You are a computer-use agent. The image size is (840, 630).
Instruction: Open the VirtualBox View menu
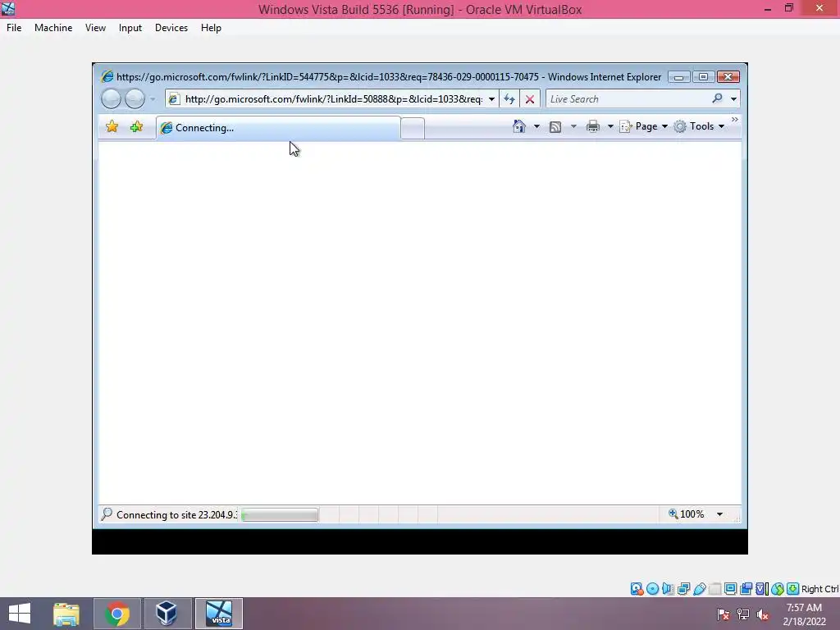[x=95, y=28]
